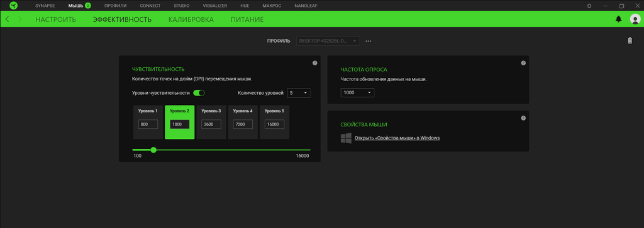Check the battery status icon
The height and width of the screenshot is (228, 644).
pos(630,41)
